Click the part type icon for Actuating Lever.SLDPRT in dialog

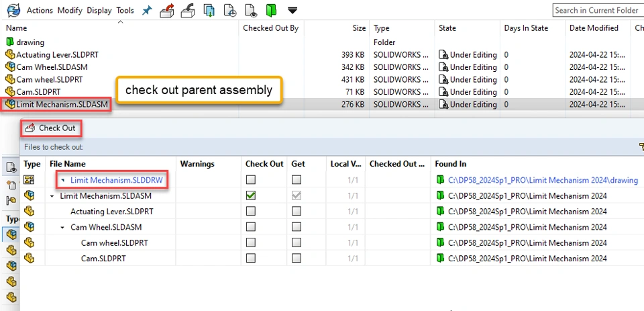point(29,211)
